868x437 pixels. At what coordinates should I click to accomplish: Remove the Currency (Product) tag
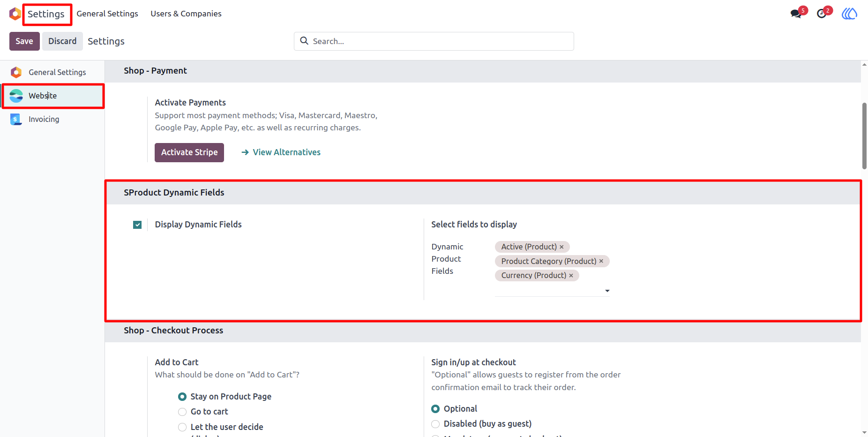click(x=571, y=275)
